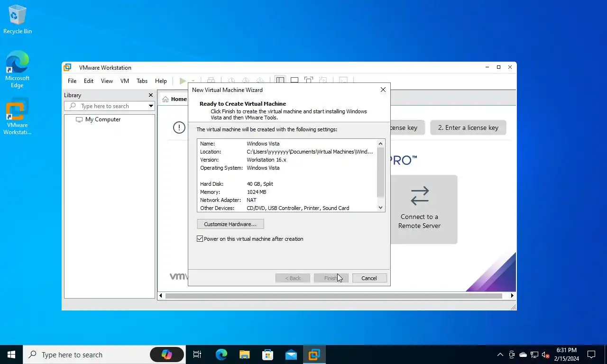Click the VMware Workstation title bar logo
The height and width of the screenshot is (364, 607).
(68, 67)
